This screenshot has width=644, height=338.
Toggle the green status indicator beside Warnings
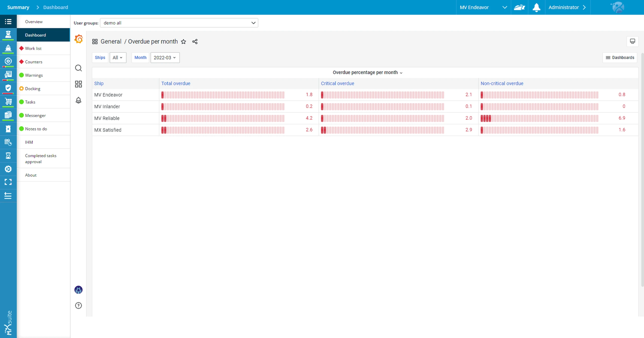[x=22, y=75]
